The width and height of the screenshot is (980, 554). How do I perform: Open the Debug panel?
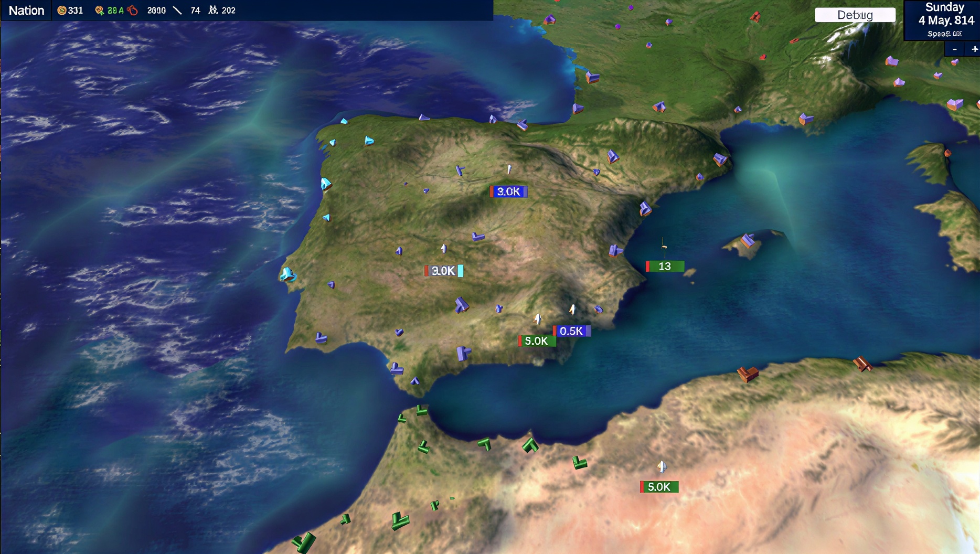855,15
